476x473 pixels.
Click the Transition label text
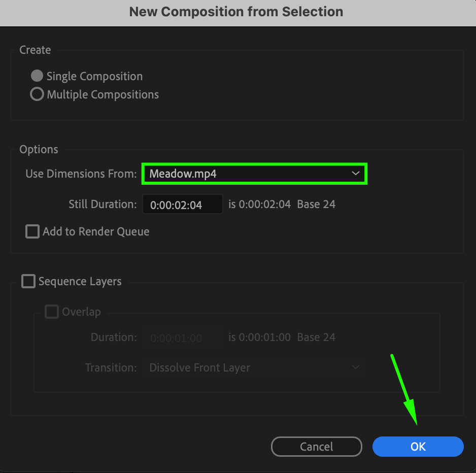tap(111, 367)
